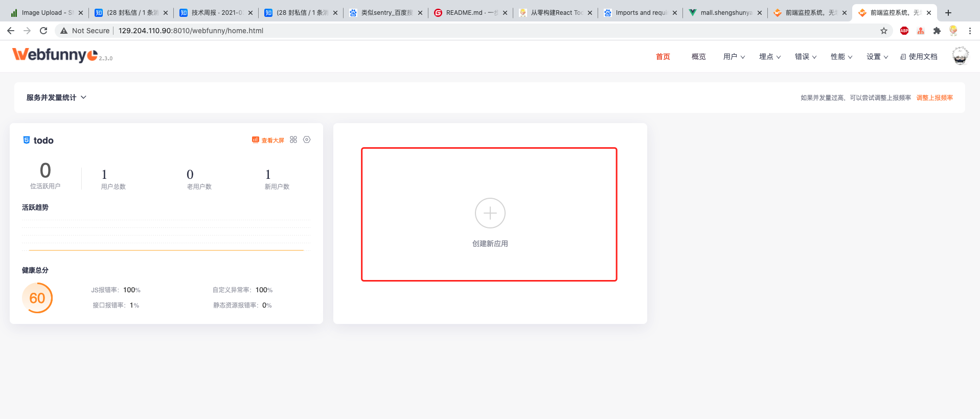980x419 pixels.
Task: Click the health score circle showing 60
Action: coord(37,298)
